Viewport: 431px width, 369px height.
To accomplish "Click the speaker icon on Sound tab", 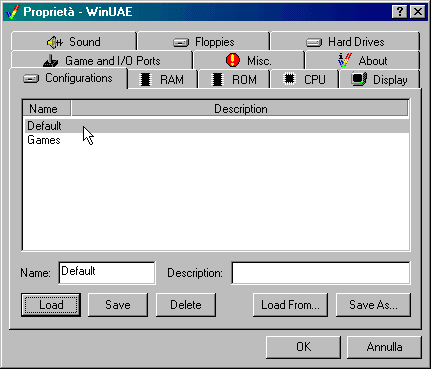I will coord(54,42).
